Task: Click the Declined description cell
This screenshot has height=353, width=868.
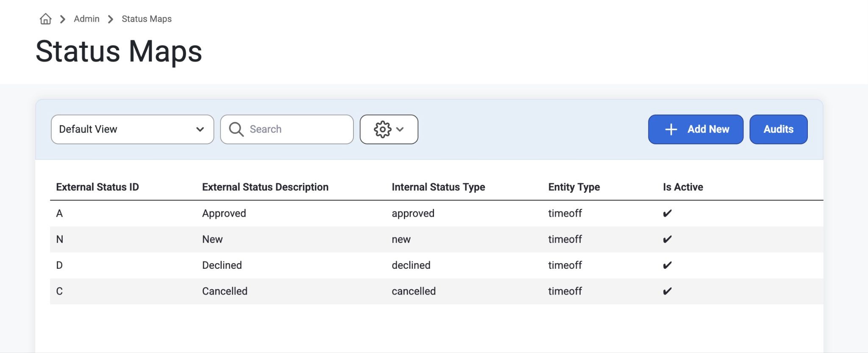Action: pyautogui.click(x=222, y=265)
